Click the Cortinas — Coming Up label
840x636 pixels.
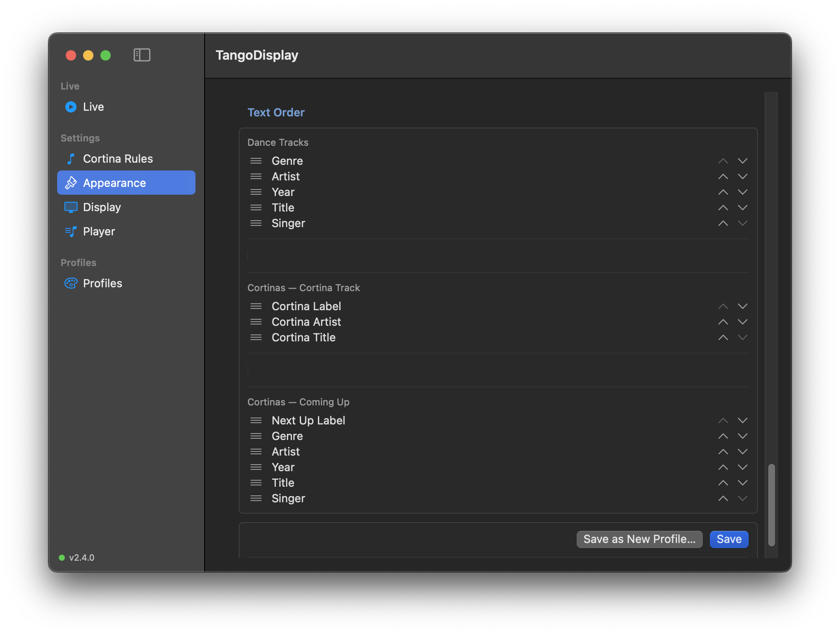click(x=298, y=402)
